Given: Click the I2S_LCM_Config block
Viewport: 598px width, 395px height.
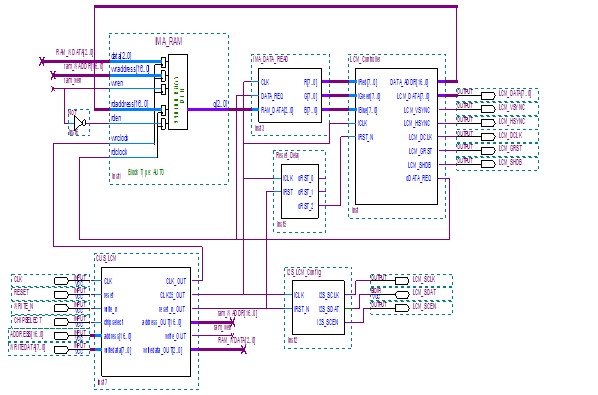Looking at the screenshot, I should pyautogui.click(x=318, y=307).
